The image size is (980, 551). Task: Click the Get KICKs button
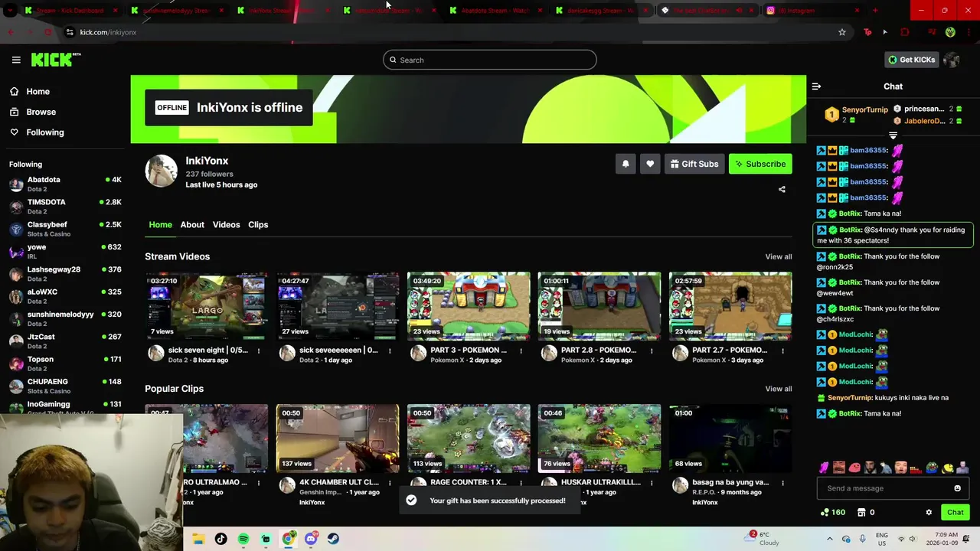(911, 60)
